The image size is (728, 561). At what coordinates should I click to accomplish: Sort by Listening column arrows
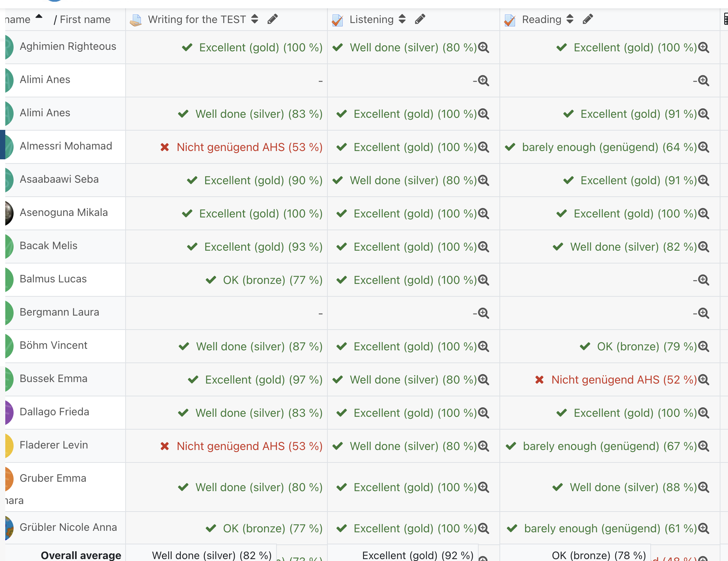pos(402,19)
